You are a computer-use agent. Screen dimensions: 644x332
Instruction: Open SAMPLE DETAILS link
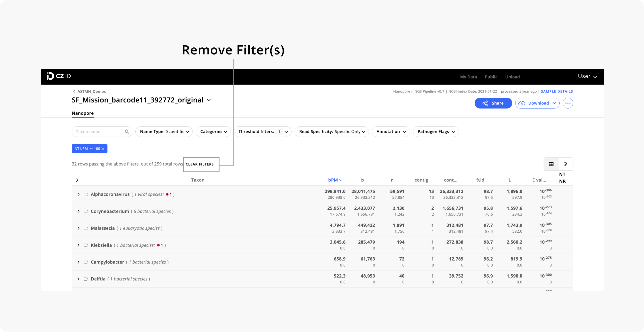(557, 91)
